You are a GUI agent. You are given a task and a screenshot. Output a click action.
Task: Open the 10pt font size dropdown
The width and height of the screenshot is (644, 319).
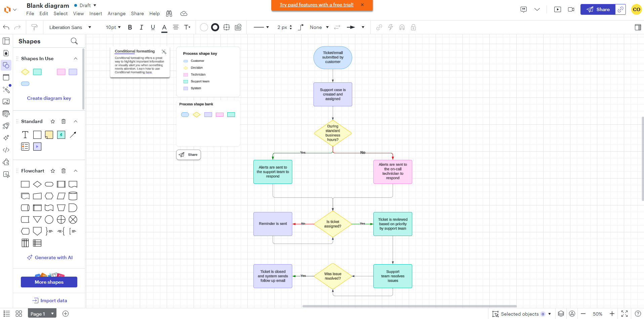pyautogui.click(x=113, y=27)
